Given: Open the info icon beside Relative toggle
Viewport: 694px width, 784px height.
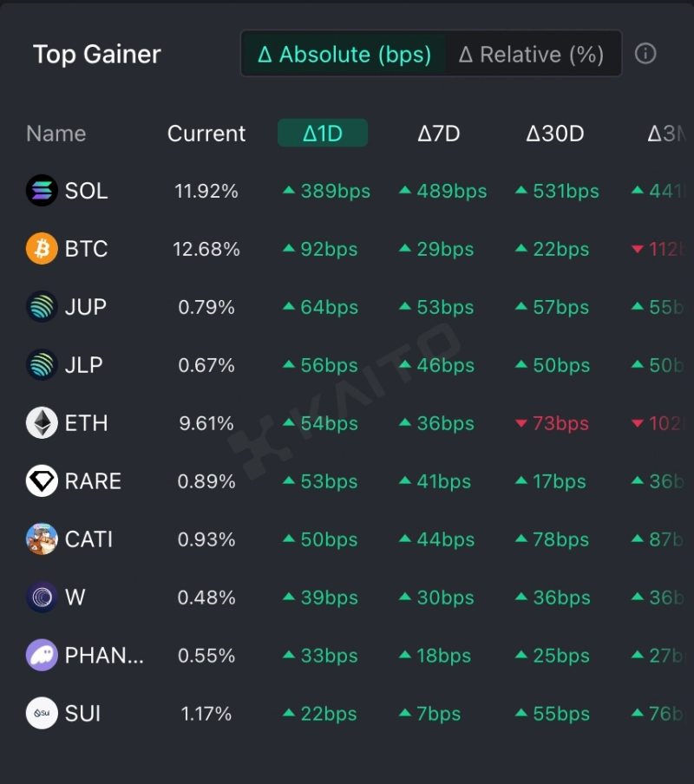Looking at the screenshot, I should pos(645,54).
